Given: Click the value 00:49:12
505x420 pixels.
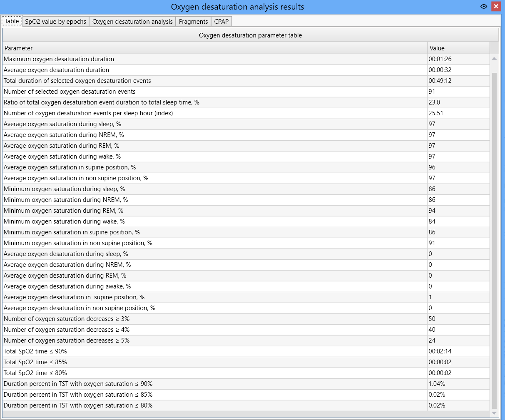Looking at the screenshot, I should (440, 81).
